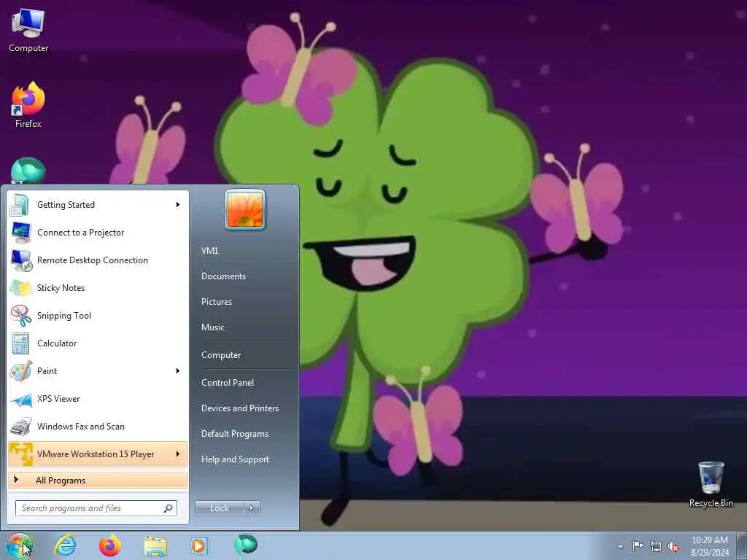Click the Search programs and files field
The width and height of the screenshot is (747, 560).
[96, 508]
